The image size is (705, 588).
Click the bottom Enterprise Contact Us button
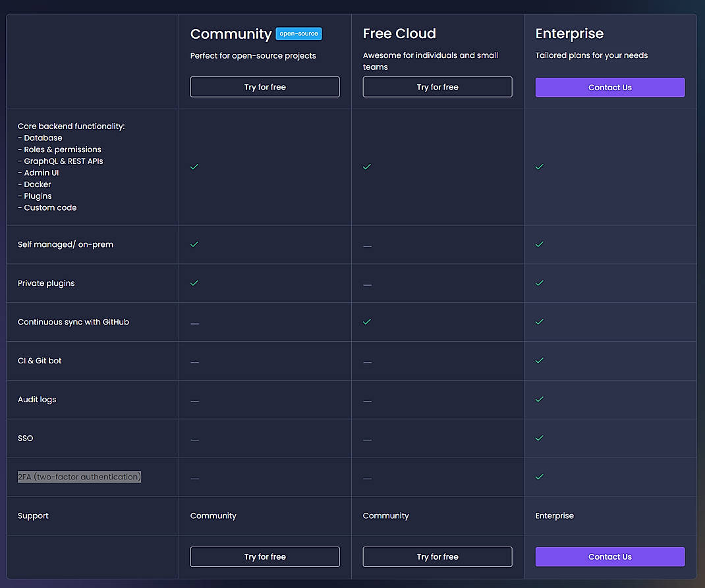point(610,556)
